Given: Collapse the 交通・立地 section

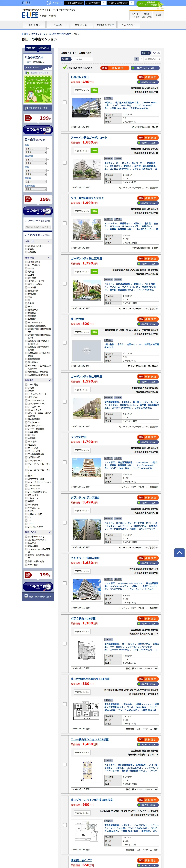Looking at the screenshot, I should [x=38, y=242].
